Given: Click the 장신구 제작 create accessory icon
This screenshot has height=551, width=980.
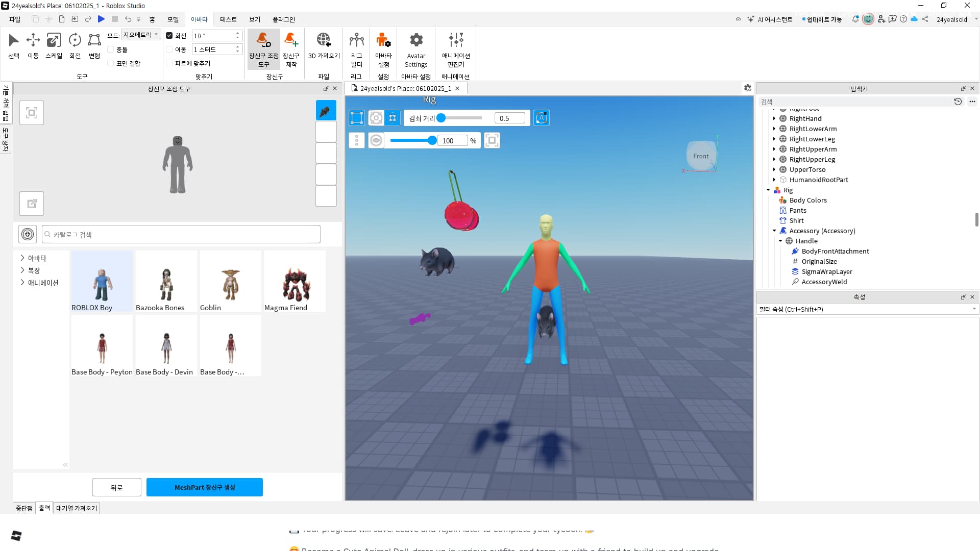Looking at the screenshot, I should click(291, 49).
